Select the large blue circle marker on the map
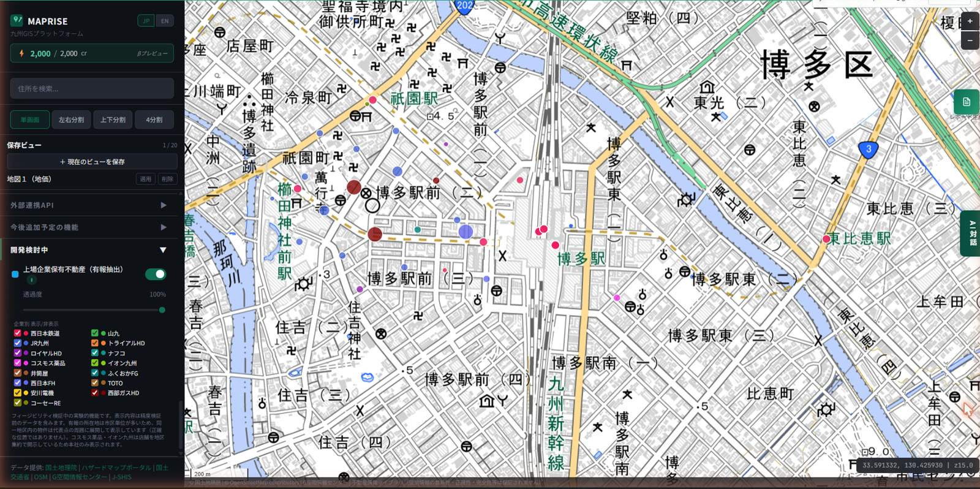This screenshot has width=980, height=489. 466,232
